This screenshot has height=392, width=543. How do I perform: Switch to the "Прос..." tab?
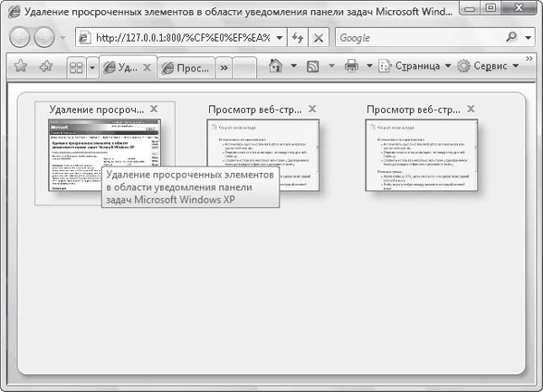[186, 68]
